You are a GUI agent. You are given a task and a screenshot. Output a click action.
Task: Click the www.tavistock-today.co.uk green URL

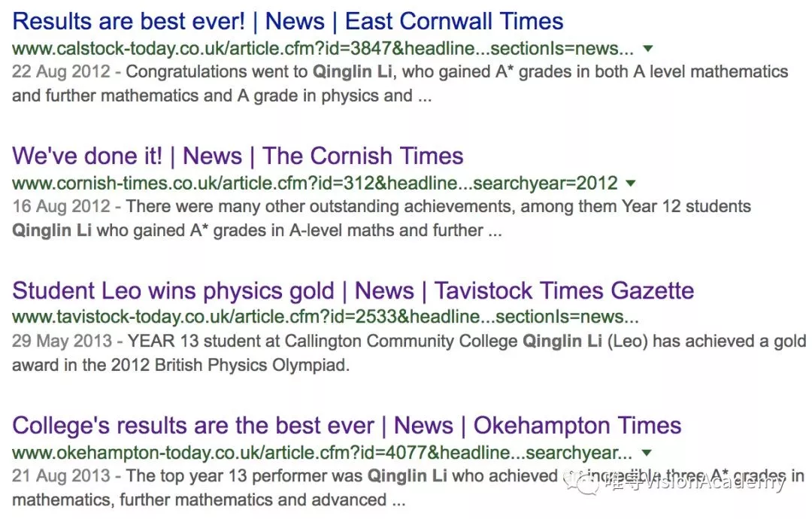326,317
